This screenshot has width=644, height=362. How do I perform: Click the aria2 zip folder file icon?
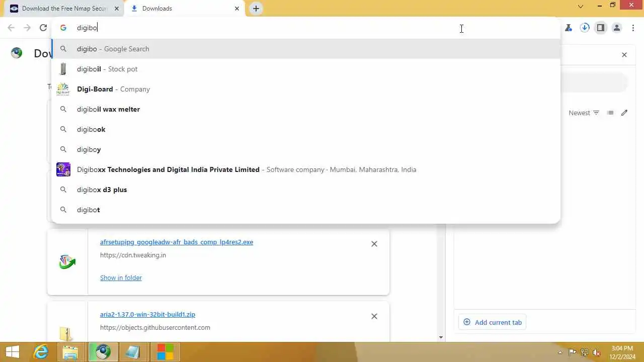pyautogui.click(x=65, y=334)
